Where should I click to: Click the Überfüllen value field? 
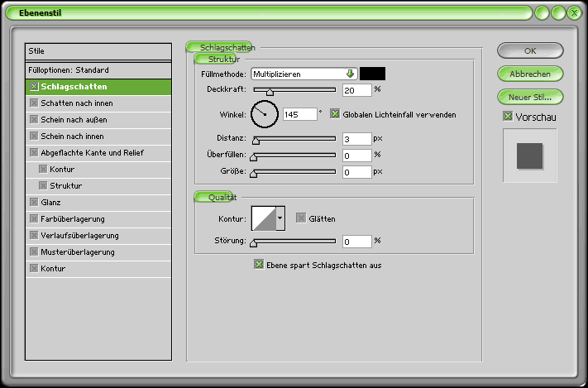(x=357, y=156)
